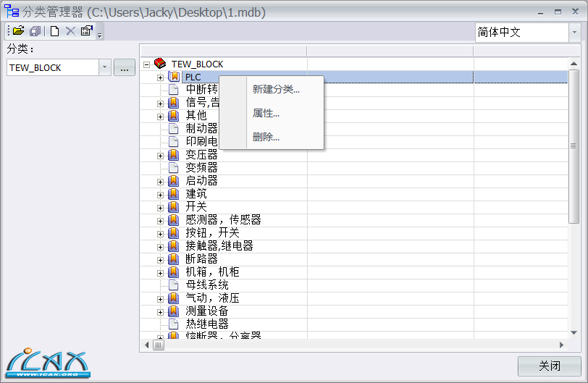Click the 机箱 bookmark folder icon
The image size is (588, 383).
[173, 272]
